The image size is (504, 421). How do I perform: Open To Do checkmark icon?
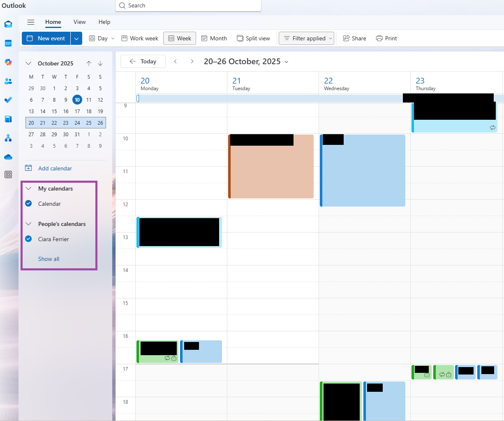tap(8, 100)
